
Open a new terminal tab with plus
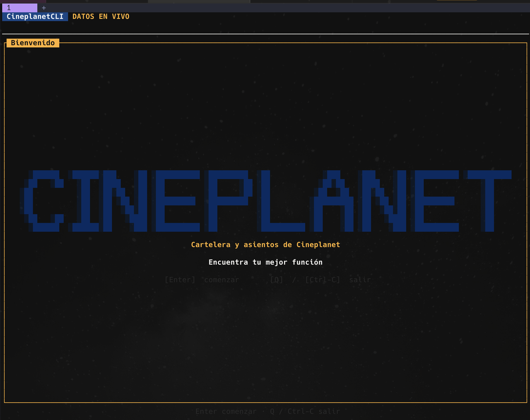(44, 7)
